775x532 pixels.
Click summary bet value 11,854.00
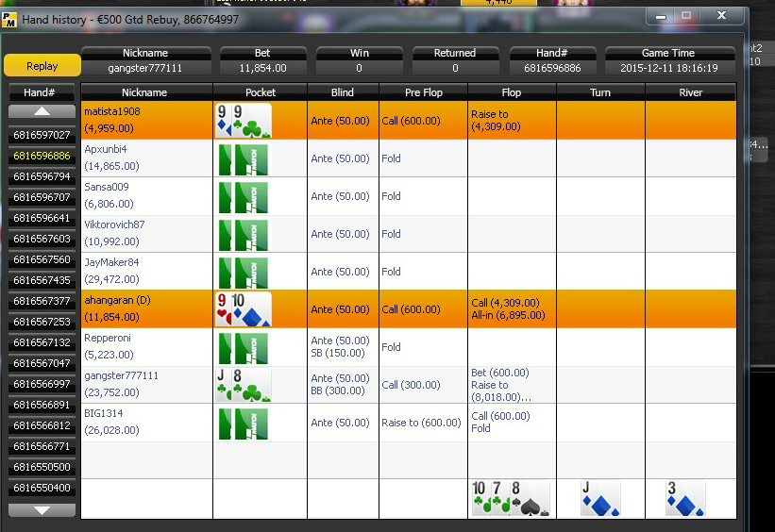click(x=262, y=68)
